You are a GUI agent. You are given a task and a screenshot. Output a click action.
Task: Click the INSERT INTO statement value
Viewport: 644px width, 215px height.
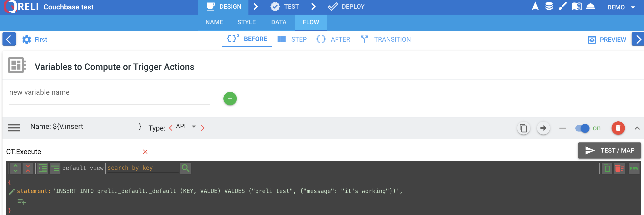227,191
